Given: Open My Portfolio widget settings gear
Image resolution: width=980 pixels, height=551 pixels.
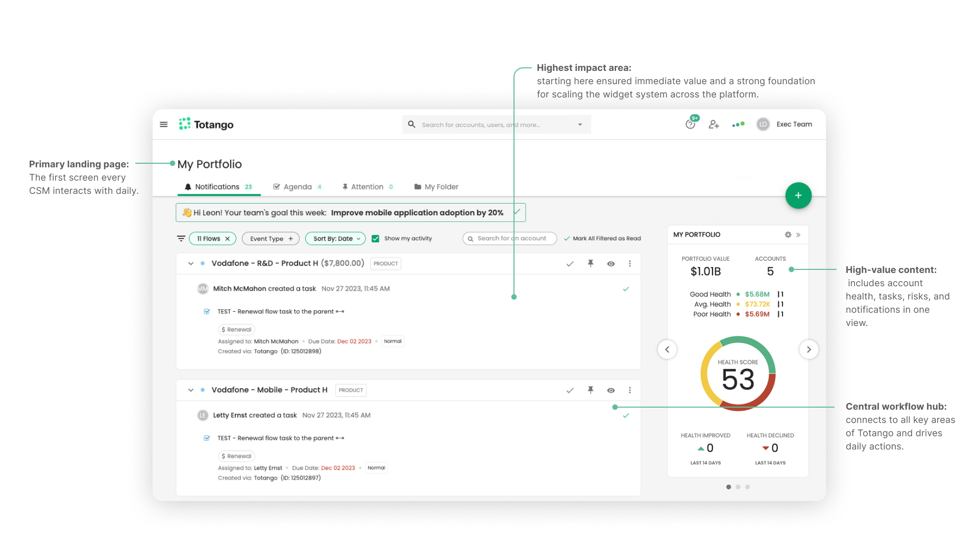Looking at the screenshot, I should point(788,235).
